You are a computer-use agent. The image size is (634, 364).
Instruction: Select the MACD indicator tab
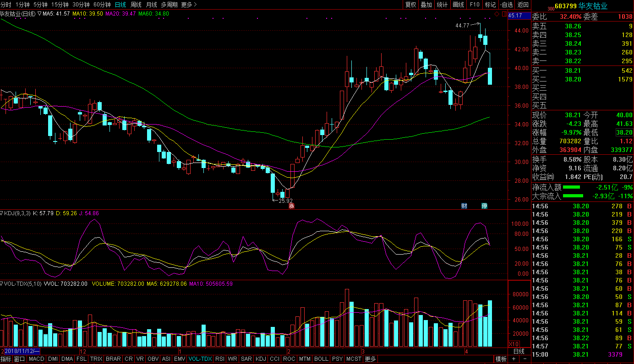coord(36,359)
